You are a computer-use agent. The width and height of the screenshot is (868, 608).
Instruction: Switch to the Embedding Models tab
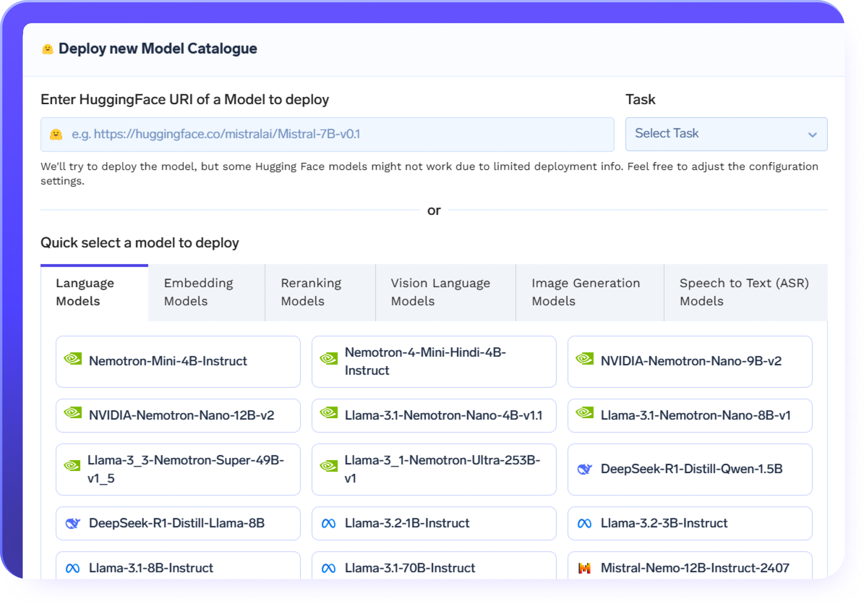206,292
